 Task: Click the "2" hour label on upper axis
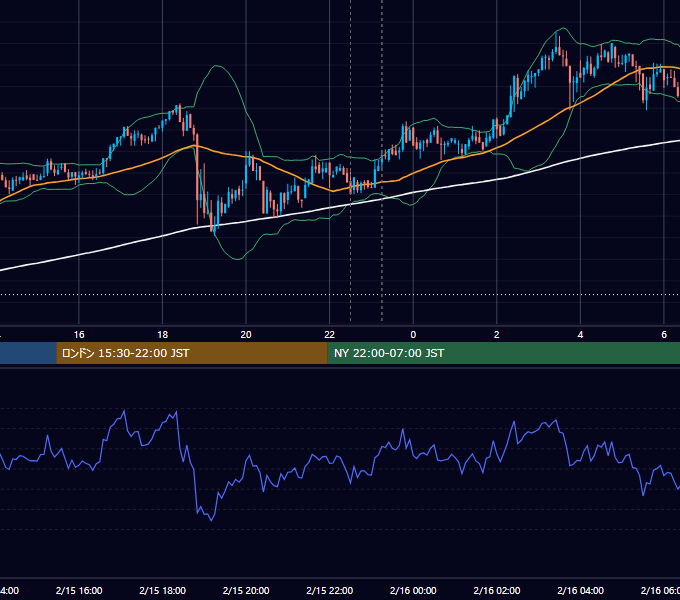497,335
